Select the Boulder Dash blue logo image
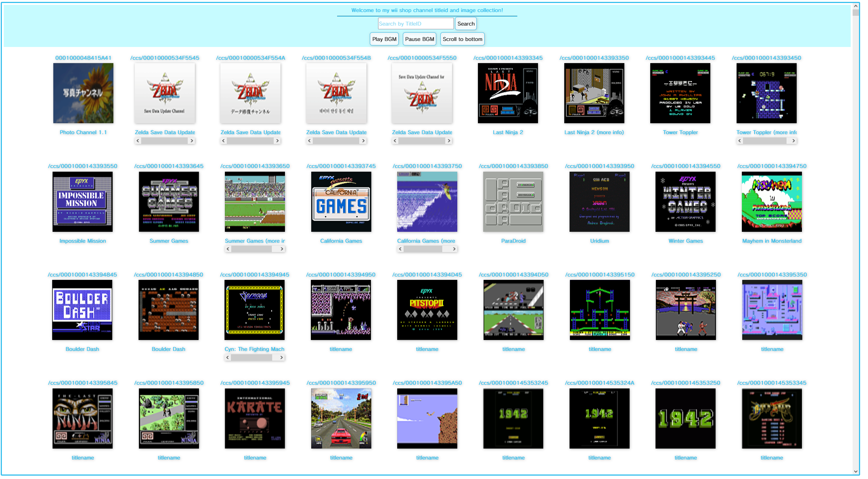 click(82, 310)
